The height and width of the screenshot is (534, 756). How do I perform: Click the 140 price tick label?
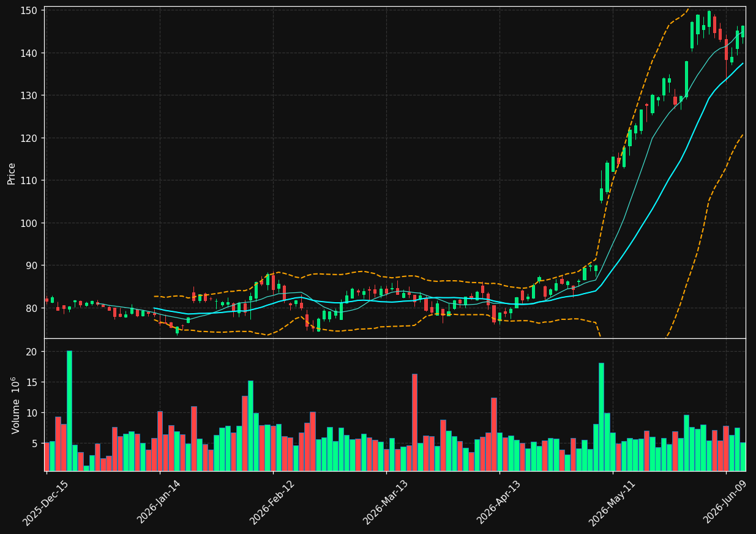30,53
